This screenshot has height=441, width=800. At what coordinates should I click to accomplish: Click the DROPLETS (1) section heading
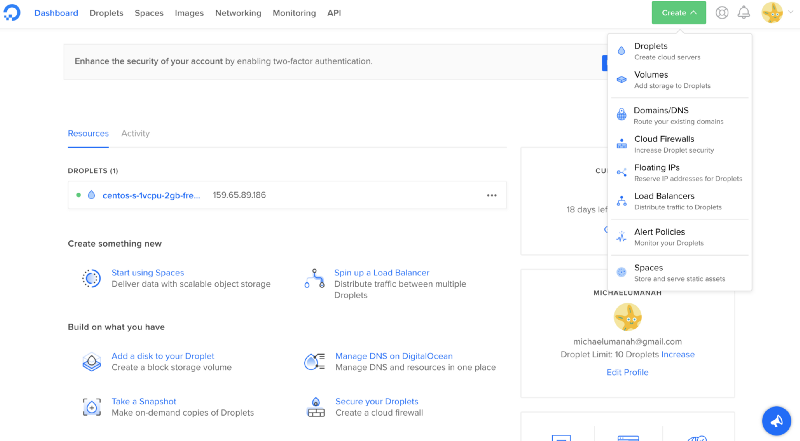[93, 170]
